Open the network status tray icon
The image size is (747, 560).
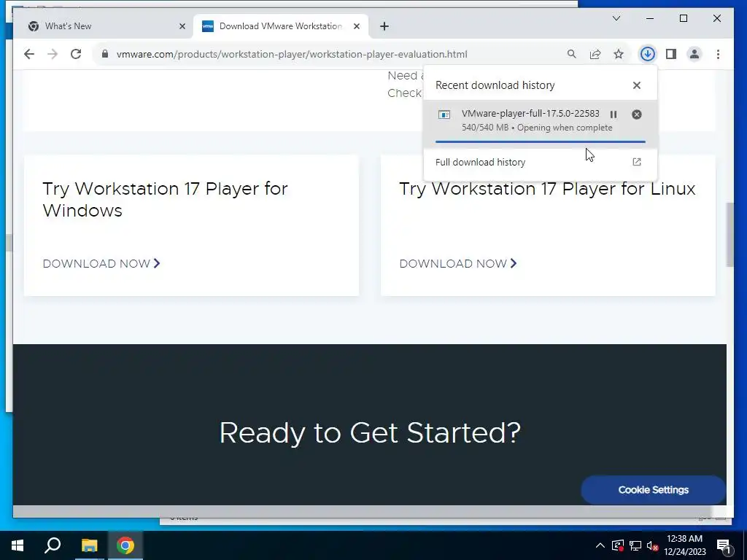[635, 545]
